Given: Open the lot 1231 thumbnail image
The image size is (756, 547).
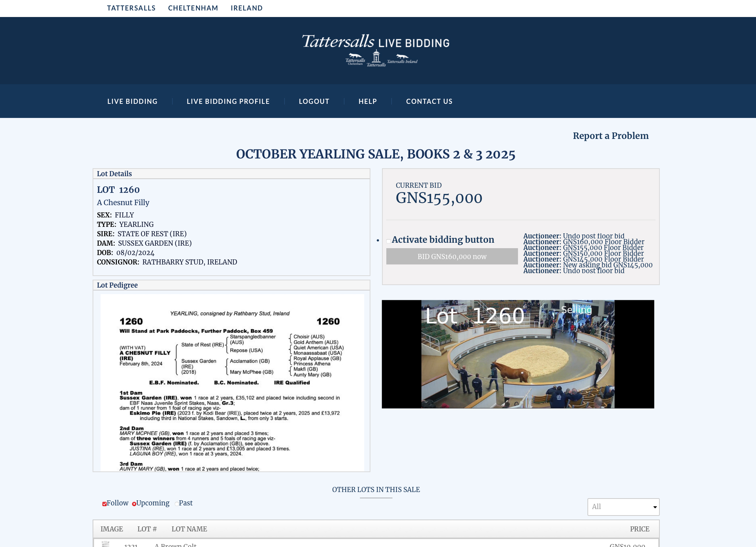Looking at the screenshot, I should click(x=105, y=544).
